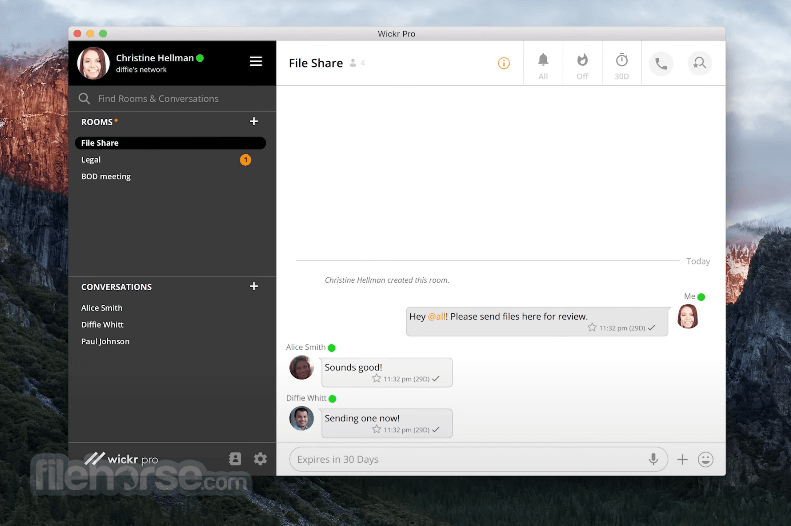Click the Find Rooms & Conversations search field
The height and width of the screenshot is (526, 791).
coord(172,98)
